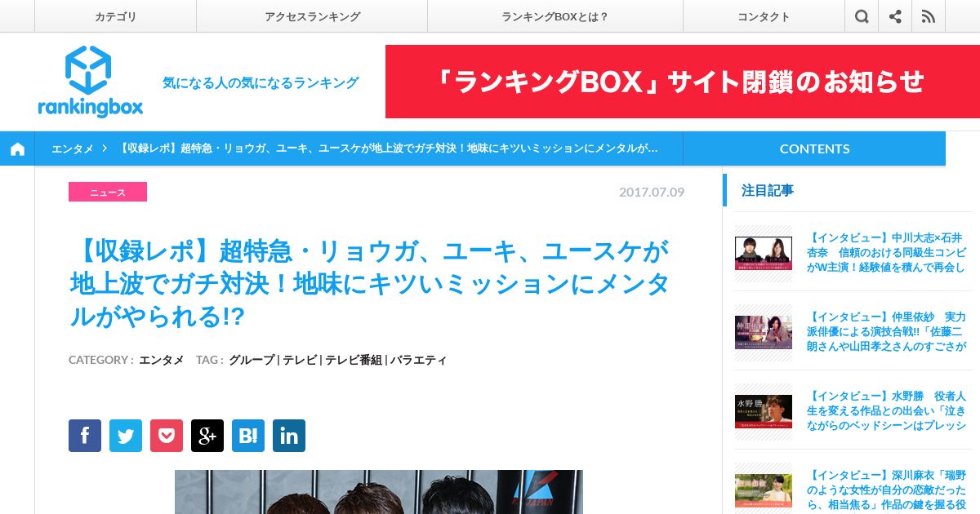Click 注目記事 sidebar heading

[x=768, y=190]
